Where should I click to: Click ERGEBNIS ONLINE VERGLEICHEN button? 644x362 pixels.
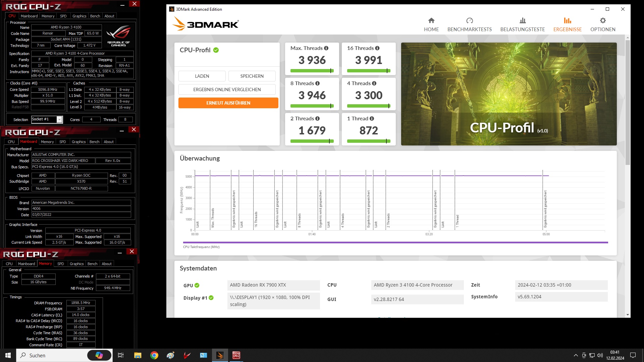(227, 89)
